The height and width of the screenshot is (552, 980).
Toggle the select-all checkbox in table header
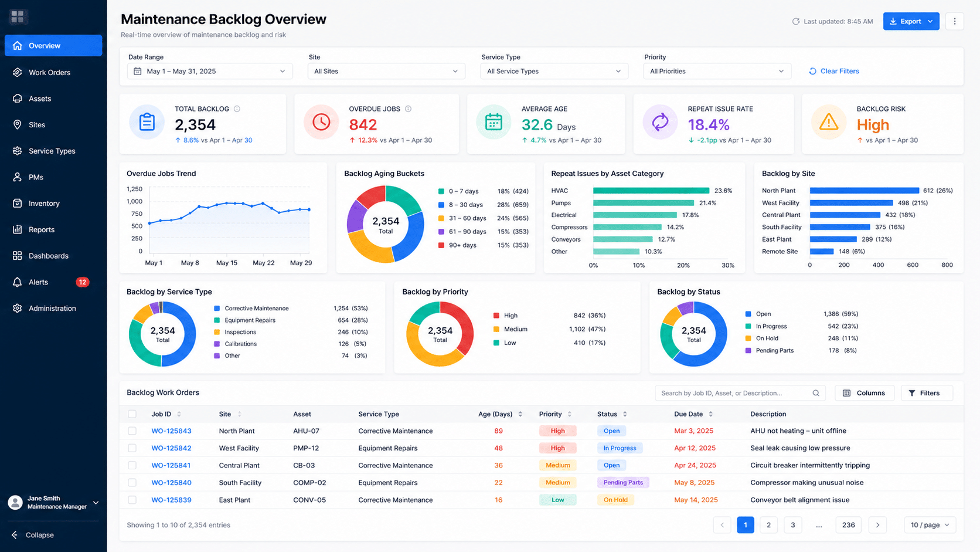tap(132, 414)
